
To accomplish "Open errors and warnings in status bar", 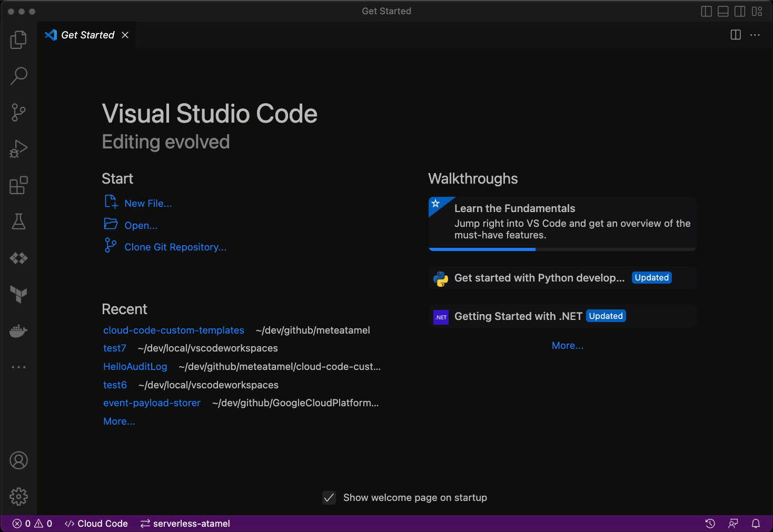I will 32,524.
